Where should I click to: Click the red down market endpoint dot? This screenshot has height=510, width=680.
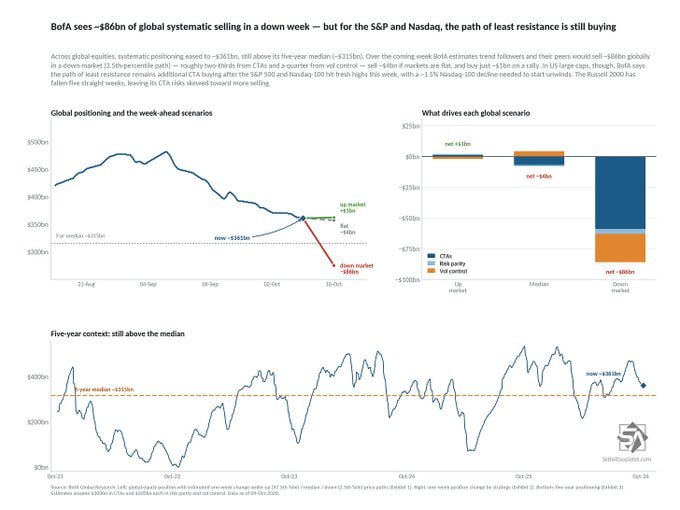(334, 265)
